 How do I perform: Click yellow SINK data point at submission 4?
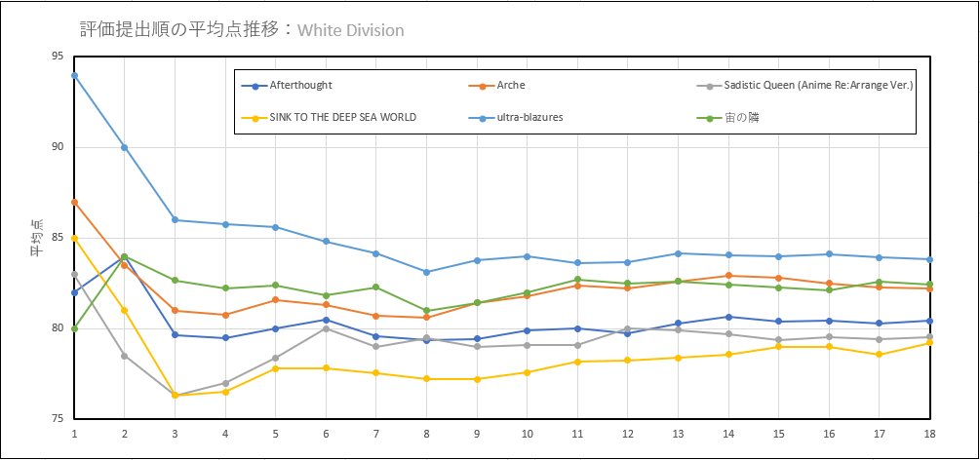click(x=225, y=392)
